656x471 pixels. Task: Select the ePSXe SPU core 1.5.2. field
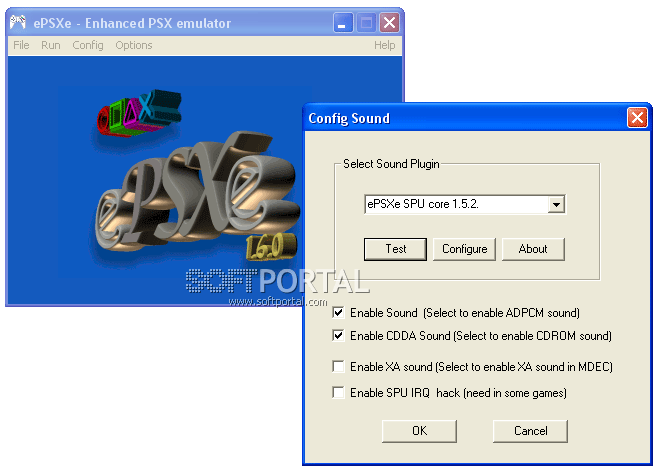pos(465,204)
